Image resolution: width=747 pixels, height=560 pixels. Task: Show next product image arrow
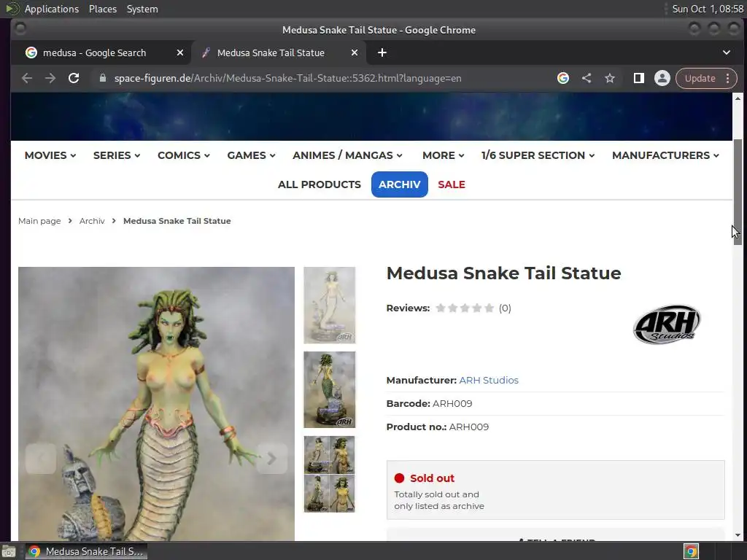click(x=271, y=458)
